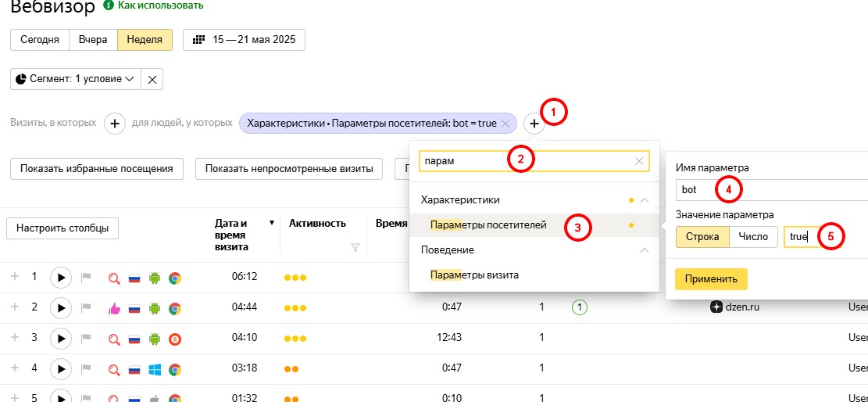Open the 'Сегмент: 1 условие' dropdown
868x402 pixels.
click(76, 79)
